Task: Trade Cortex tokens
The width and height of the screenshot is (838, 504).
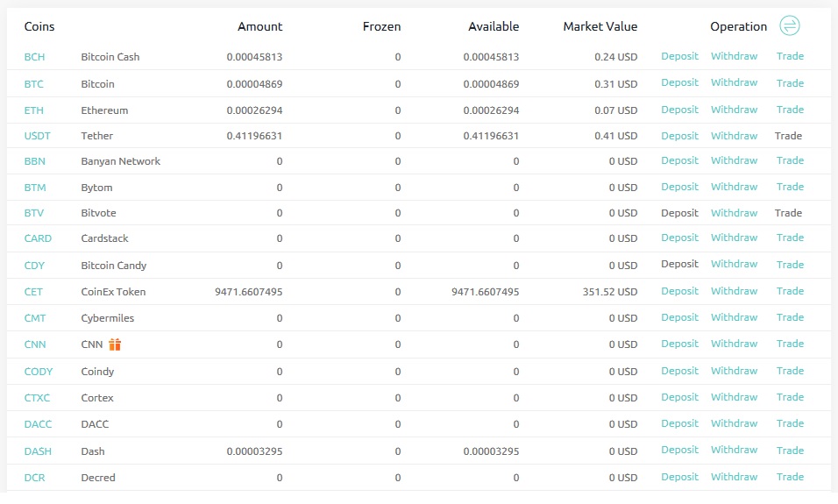Action: (790, 397)
